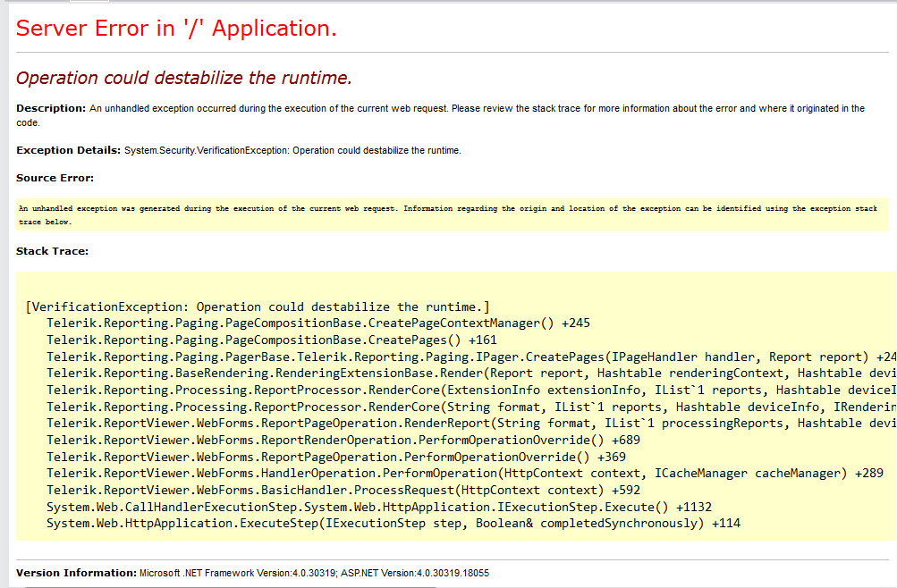Click the 'Server Error in '/' Application.' heading
Viewport: 897px width, 588px height.
176,29
